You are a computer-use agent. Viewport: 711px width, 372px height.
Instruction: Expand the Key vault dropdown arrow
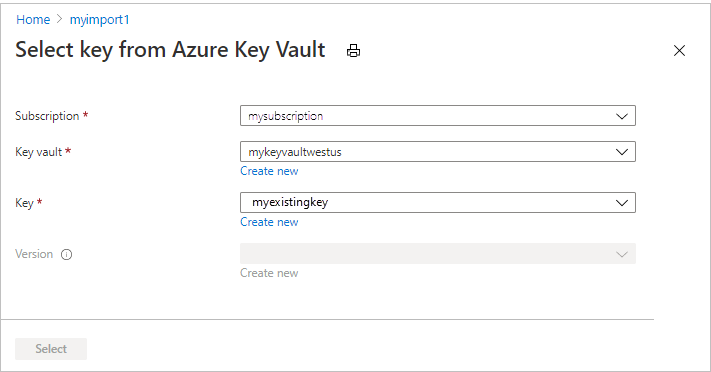coord(622,152)
